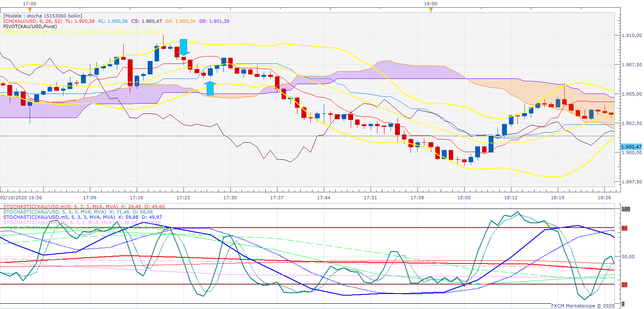Click the orange SA: 1.900,36 value
The image size is (644, 309).
[180, 21]
